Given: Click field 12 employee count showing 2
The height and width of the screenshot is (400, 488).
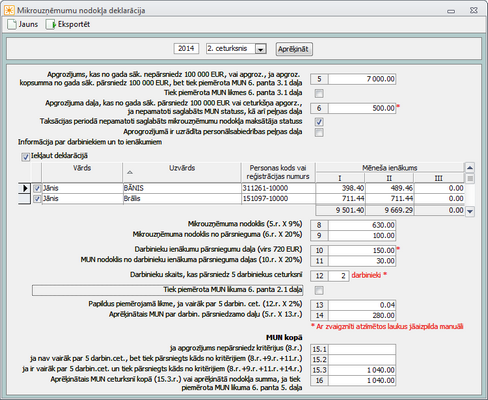Looking at the screenshot, I should (x=339, y=276).
